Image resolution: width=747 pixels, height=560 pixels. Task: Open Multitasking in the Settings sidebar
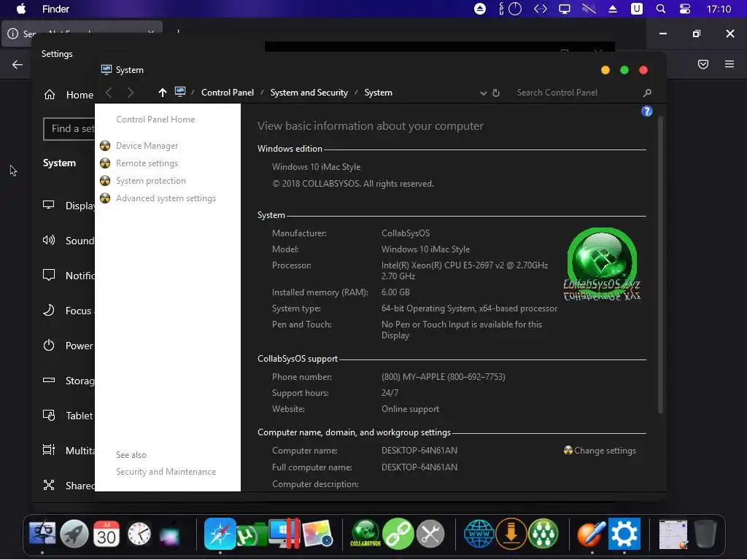69,451
